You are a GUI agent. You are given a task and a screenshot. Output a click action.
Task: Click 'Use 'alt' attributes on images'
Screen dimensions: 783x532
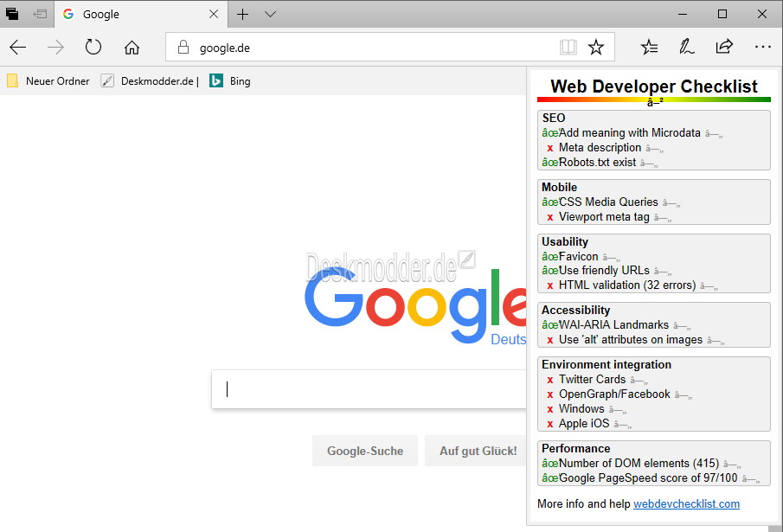[631, 340]
